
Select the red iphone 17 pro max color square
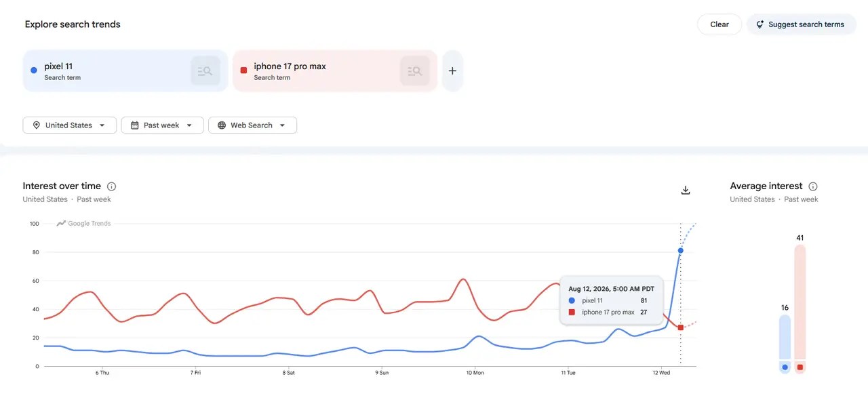[243, 71]
